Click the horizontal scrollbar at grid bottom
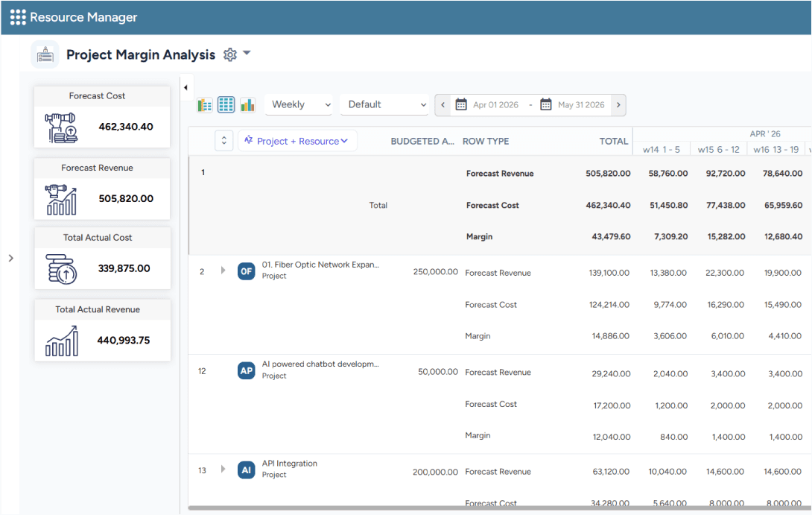The image size is (812, 515). [x=500, y=508]
